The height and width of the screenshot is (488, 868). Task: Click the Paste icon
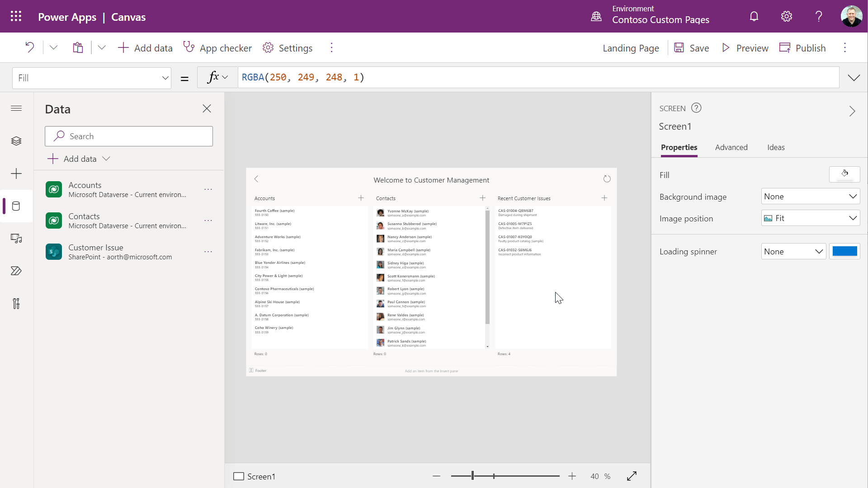[x=78, y=47]
